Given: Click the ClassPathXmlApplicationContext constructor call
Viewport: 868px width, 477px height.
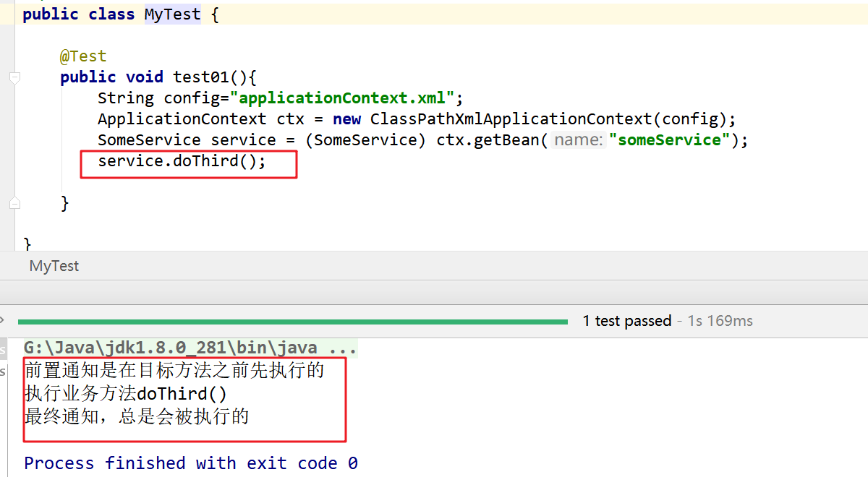Looking at the screenshot, I should (511, 119).
